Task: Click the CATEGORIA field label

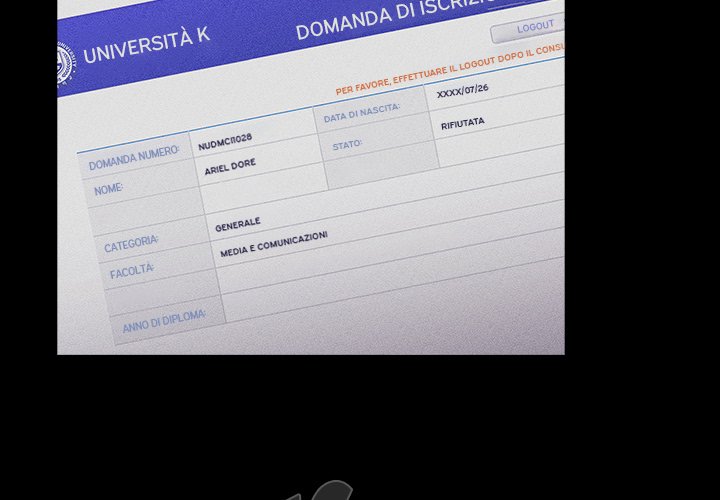Action: (x=131, y=243)
